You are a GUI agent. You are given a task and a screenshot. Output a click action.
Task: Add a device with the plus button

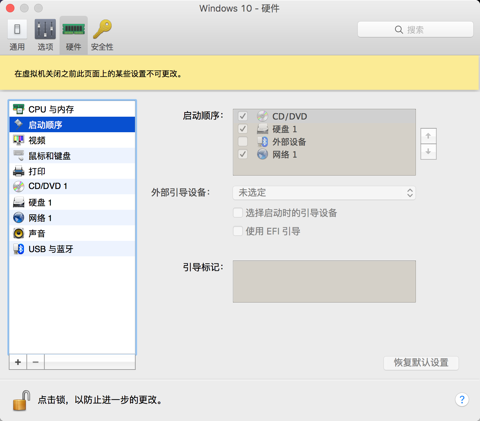coord(18,362)
